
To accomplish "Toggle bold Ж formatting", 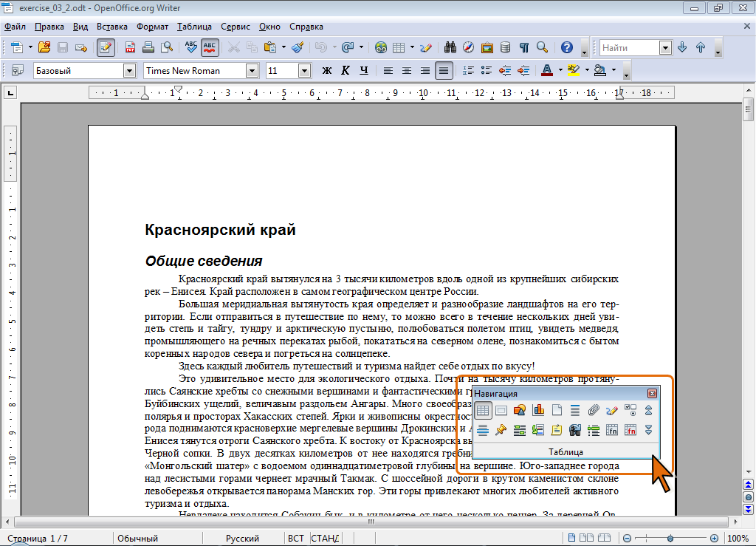I will [327, 70].
